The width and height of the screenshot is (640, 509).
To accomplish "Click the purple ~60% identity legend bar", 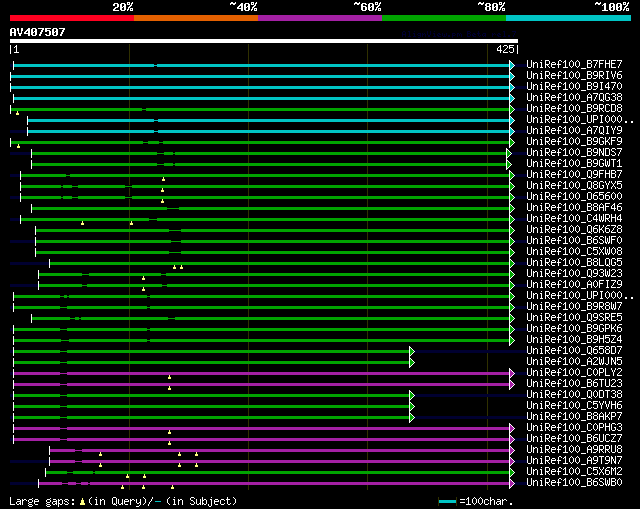I will (x=319, y=18).
